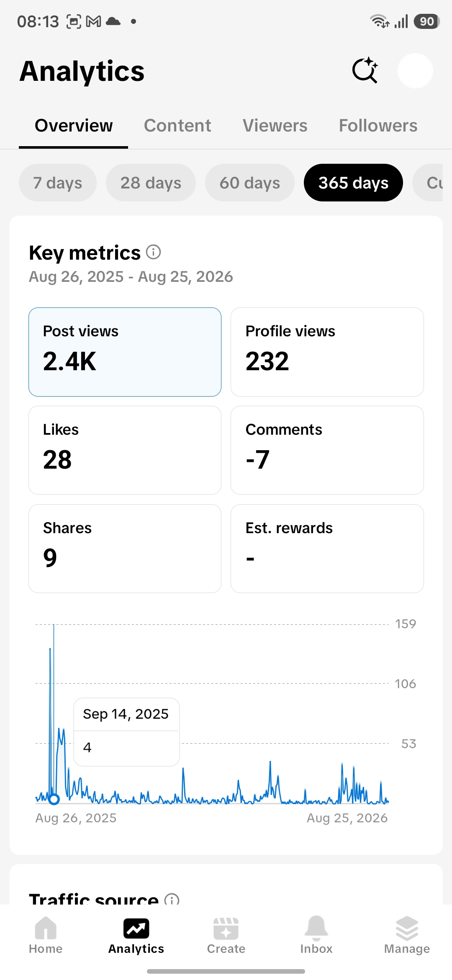Tap the chart's Sep 14 data point marker
Screen dimensions: 452x980
tap(54, 799)
